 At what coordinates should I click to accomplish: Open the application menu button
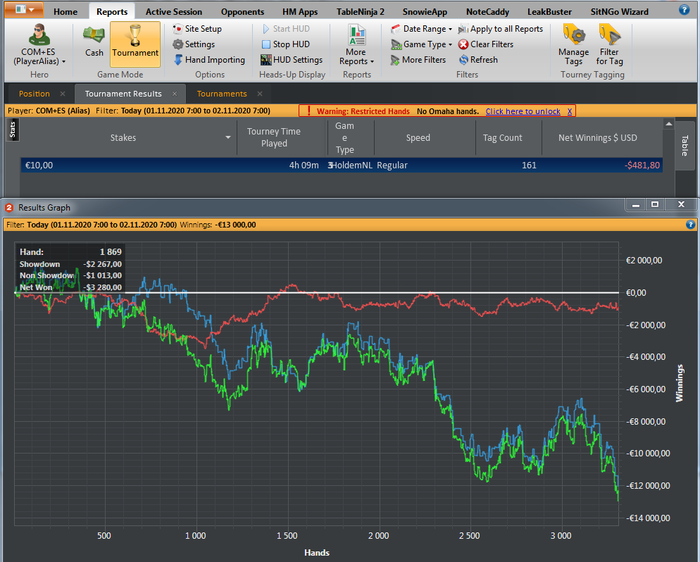pyautogui.click(x=24, y=9)
